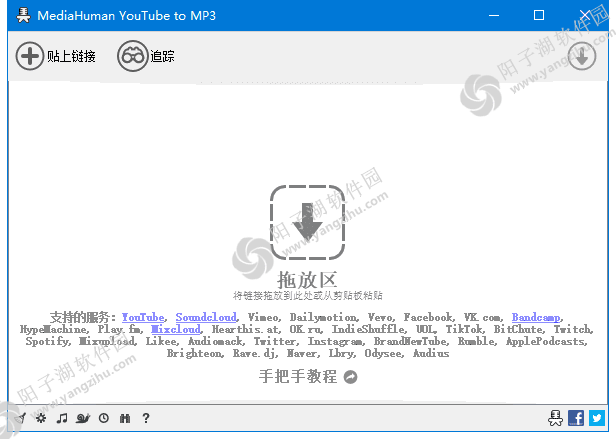This screenshot has width=616, height=439.
Task: Click the tutorial arrow circle icon
Action: 350,377
